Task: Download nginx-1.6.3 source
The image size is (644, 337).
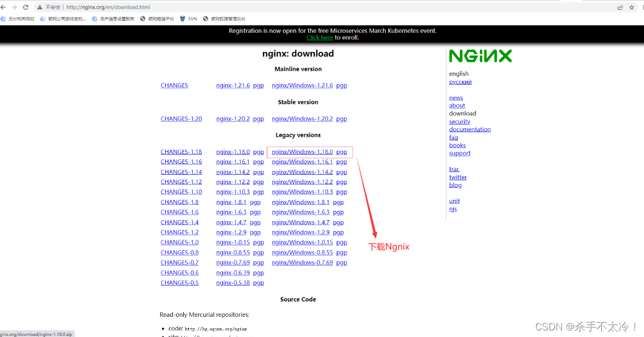Action: point(231,212)
